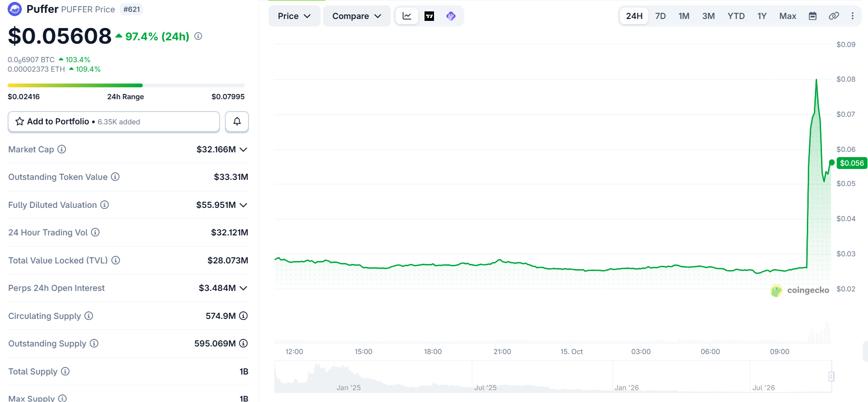
Task: Expand Fully Diluted Valuation $55.951M details
Action: coord(243,205)
